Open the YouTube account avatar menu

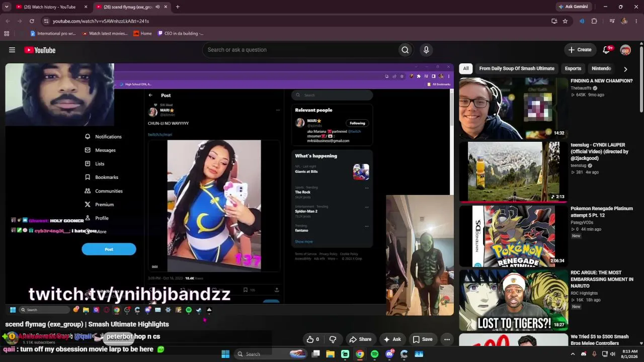[x=625, y=50]
